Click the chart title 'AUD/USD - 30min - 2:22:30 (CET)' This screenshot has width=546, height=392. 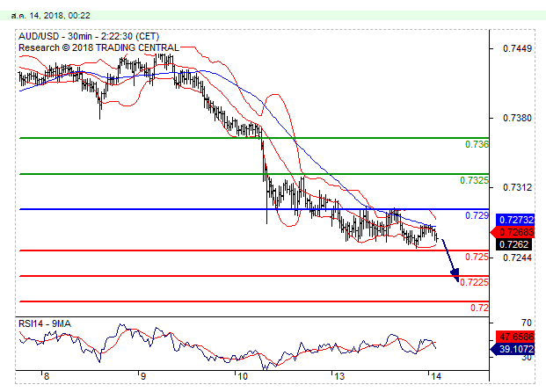[89, 36]
